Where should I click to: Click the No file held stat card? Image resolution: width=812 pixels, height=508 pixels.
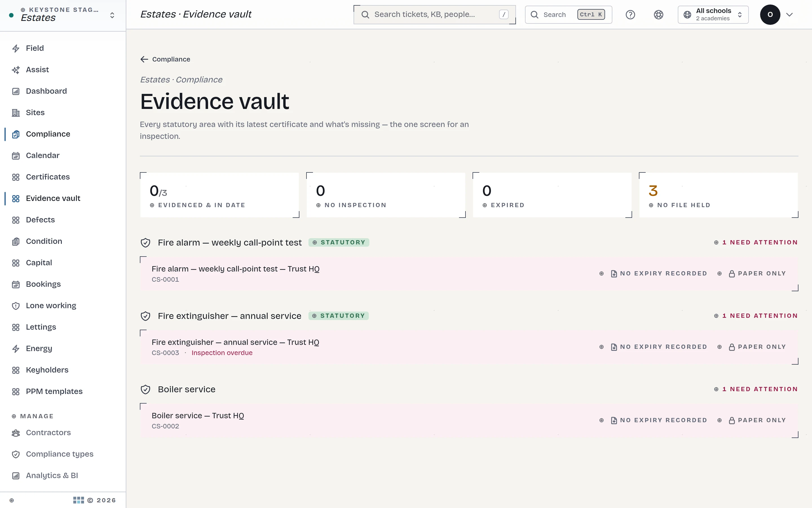[x=718, y=195]
